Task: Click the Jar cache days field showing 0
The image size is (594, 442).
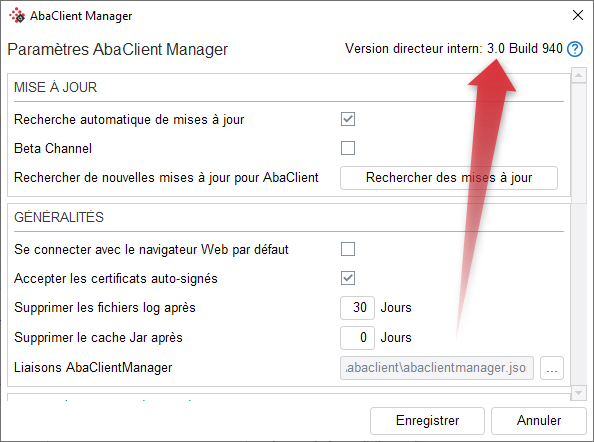Action: click(357, 337)
